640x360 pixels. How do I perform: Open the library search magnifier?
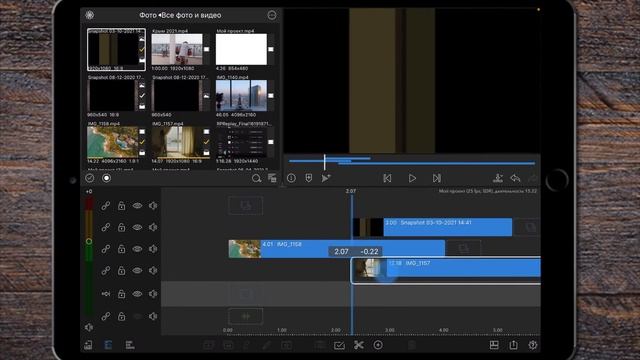click(256, 178)
